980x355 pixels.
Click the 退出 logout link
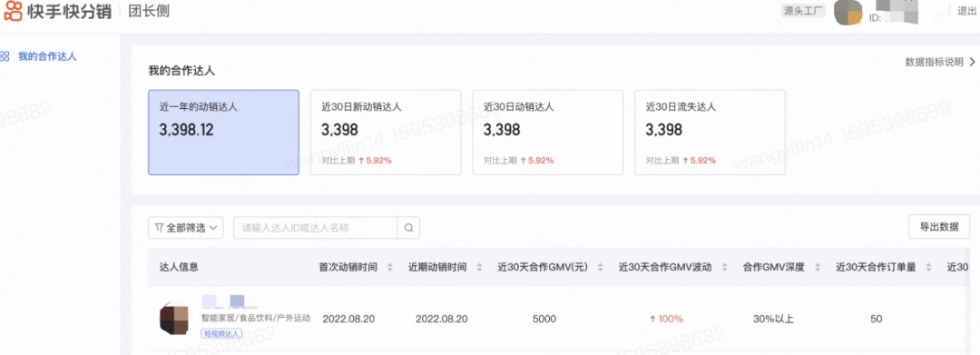966,11
